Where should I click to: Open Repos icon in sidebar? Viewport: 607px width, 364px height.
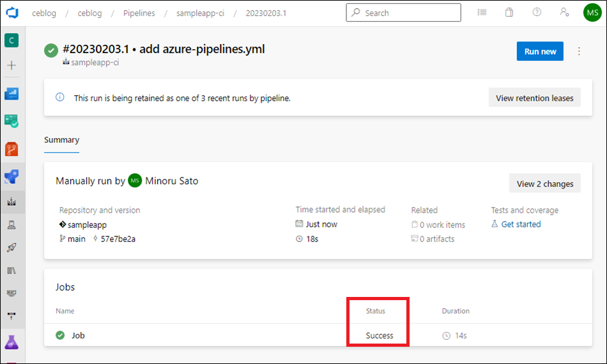[x=12, y=149]
